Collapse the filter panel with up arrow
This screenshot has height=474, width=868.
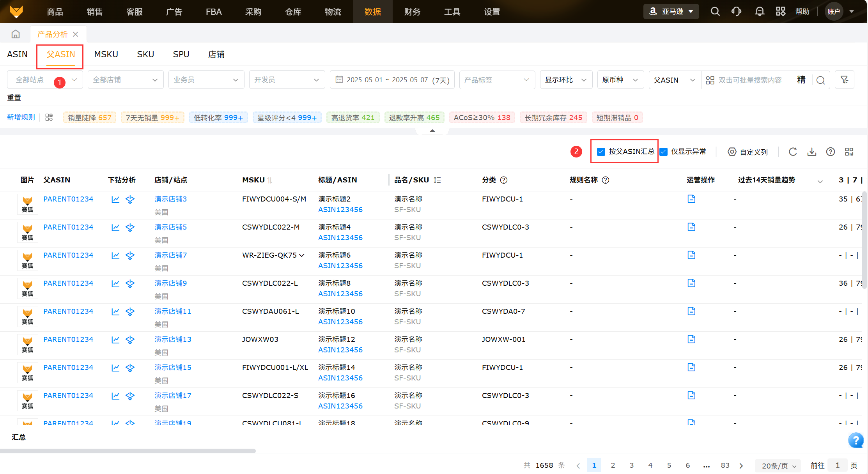point(432,131)
